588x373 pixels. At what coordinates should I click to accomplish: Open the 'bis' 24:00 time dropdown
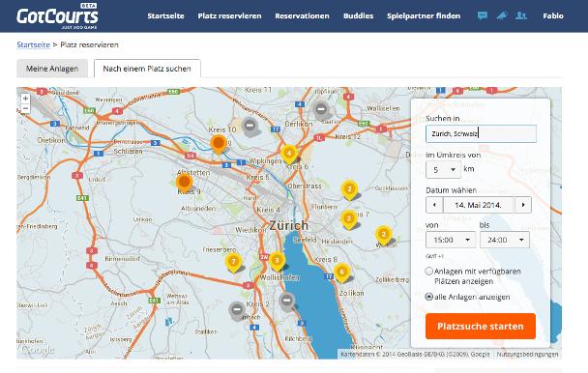coord(505,240)
